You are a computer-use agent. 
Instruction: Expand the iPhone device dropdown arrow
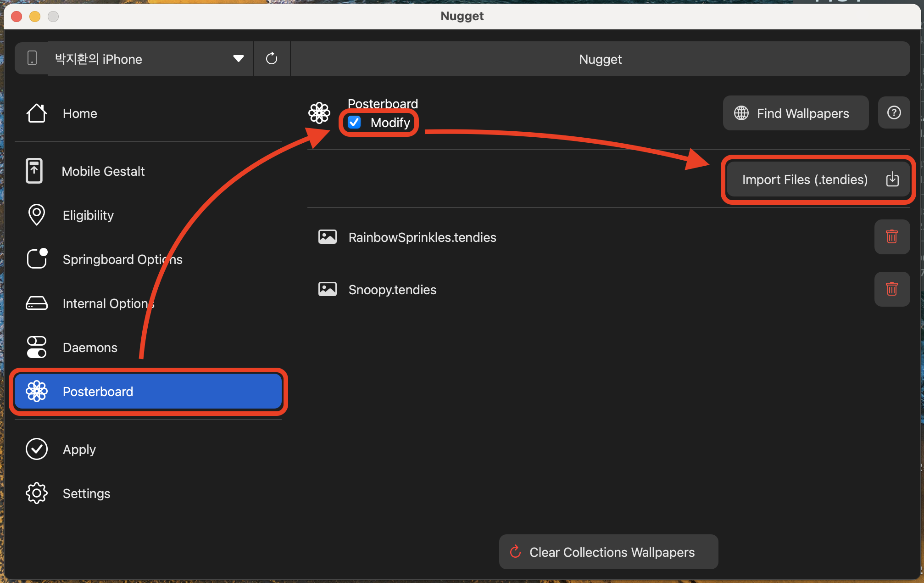[238, 59]
